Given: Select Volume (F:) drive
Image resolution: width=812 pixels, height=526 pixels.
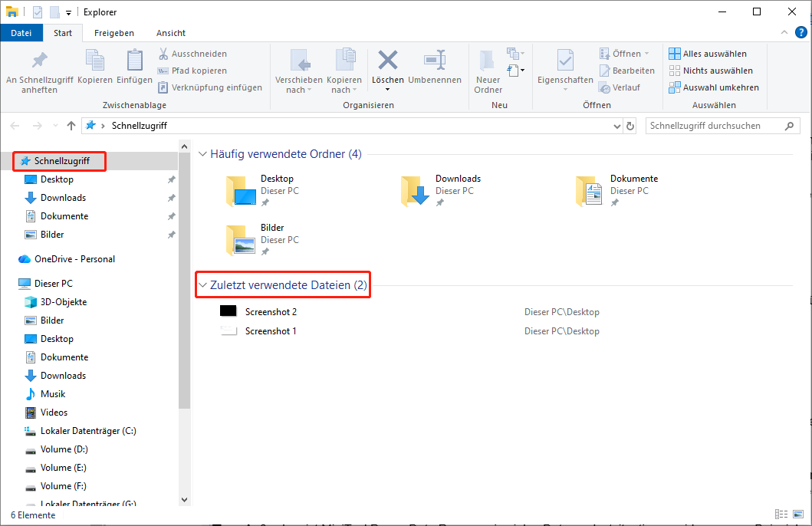Looking at the screenshot, I should [63, 486].
